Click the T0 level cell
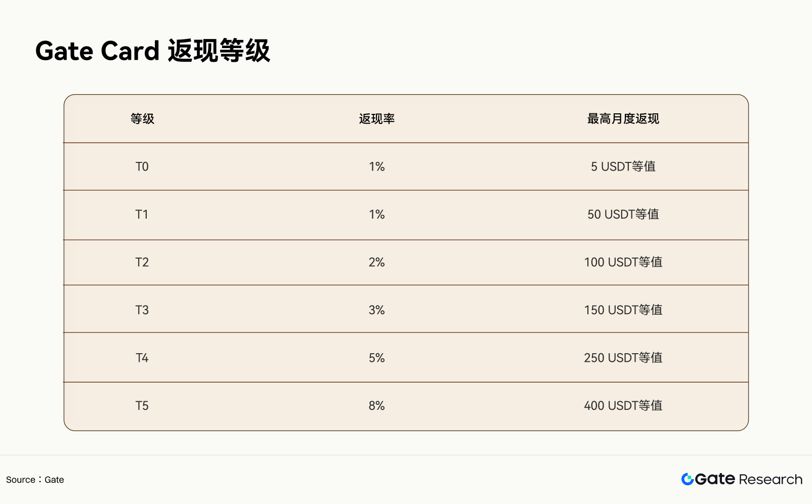Viewport: 812px width, 504px height. tap(142, 166)
